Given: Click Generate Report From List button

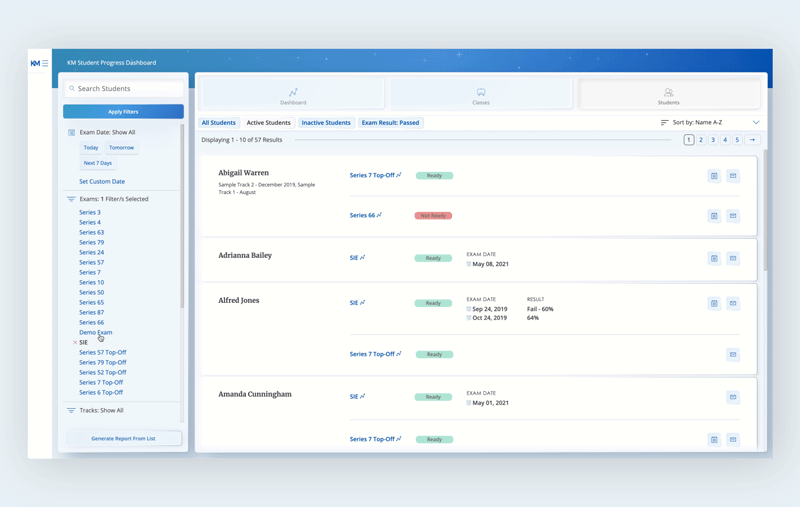Looking at the screenshot, I should [123, 439].
